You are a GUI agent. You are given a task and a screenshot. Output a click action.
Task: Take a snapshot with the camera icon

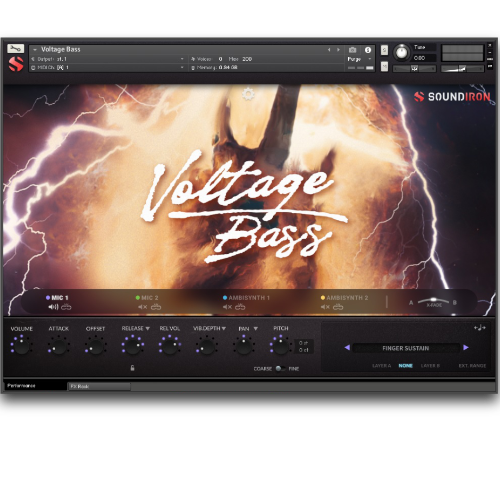(352, 50)
